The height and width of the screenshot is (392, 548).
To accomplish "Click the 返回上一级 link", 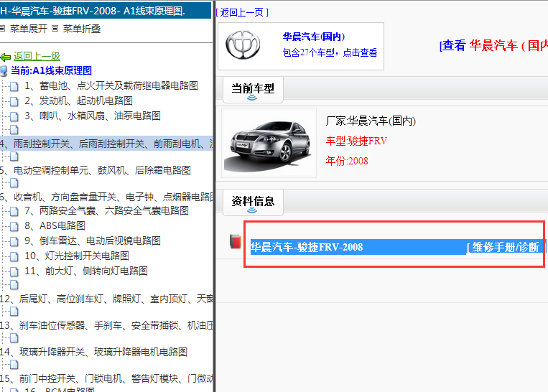I will pos(37,56).
